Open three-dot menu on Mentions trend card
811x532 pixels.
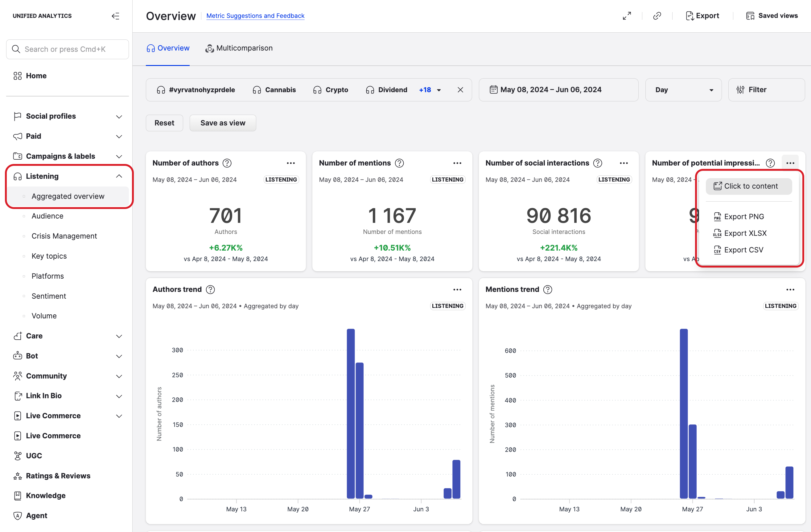point(790,289)
